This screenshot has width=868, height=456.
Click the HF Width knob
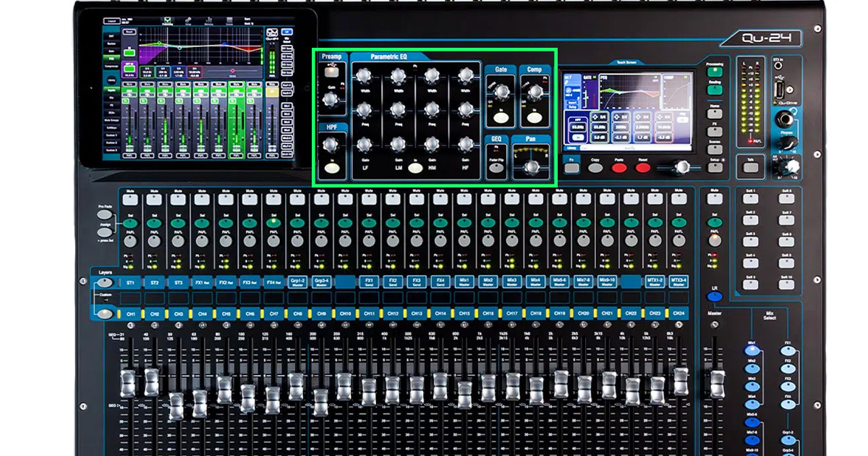click(x=466, y=75)
